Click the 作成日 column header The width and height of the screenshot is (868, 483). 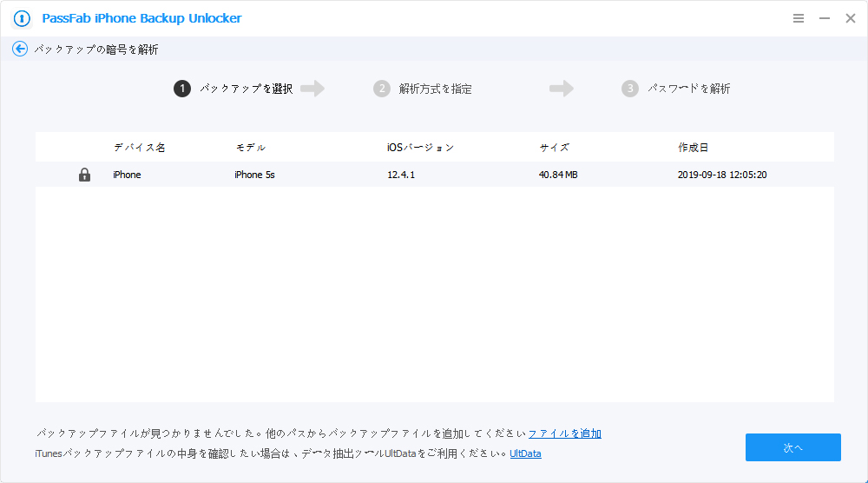[694, 148]
